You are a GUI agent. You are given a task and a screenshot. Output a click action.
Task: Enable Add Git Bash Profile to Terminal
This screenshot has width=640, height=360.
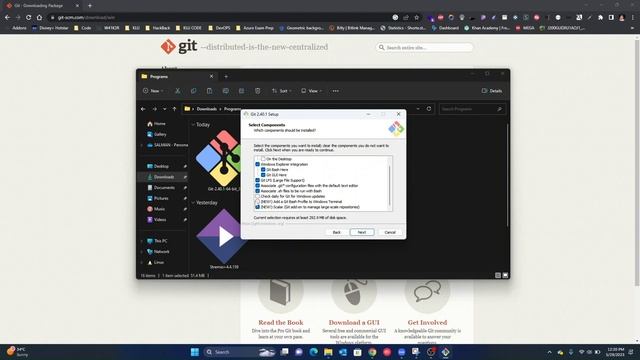pyautogui.click(x=258, y=202)
